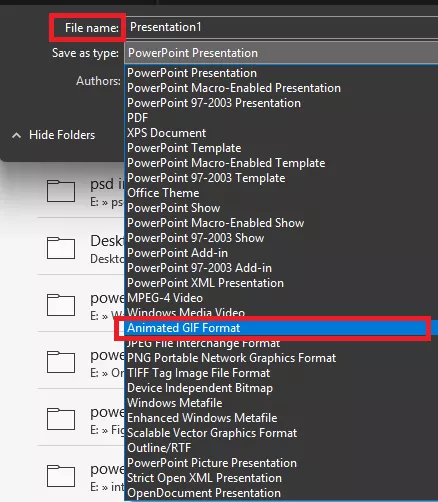438x502 pixels.
Task: Select TIFF Tag Image File Format
Action: pos(198,373)
